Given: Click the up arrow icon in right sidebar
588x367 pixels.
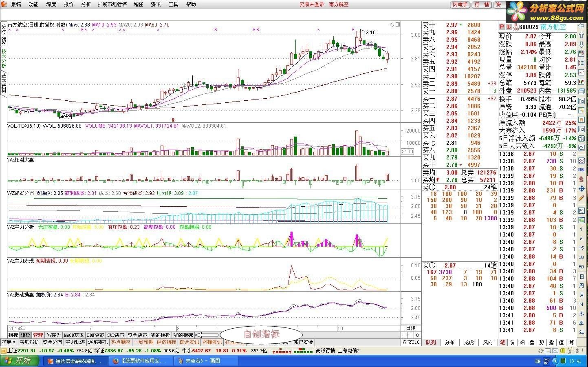Looking at the screenshot, I should pos(581,35).
